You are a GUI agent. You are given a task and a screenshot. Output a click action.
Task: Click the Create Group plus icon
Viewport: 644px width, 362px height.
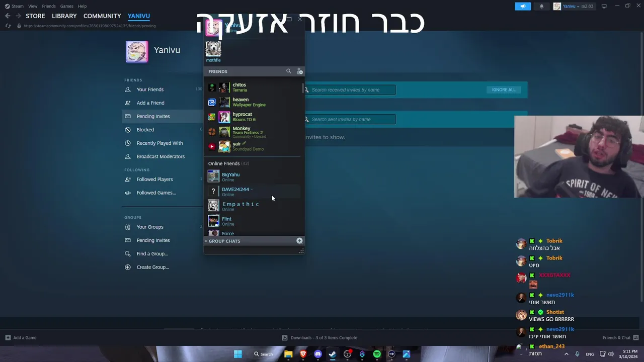tap(128, 267)
